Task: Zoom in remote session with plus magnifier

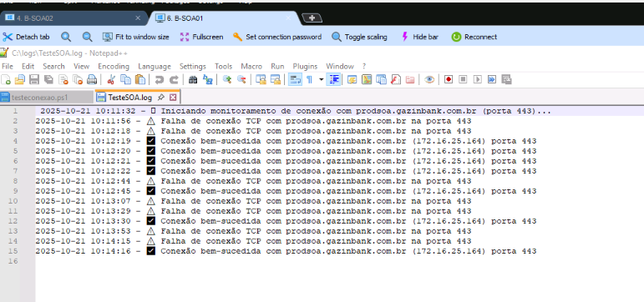Action: [66, 37]
